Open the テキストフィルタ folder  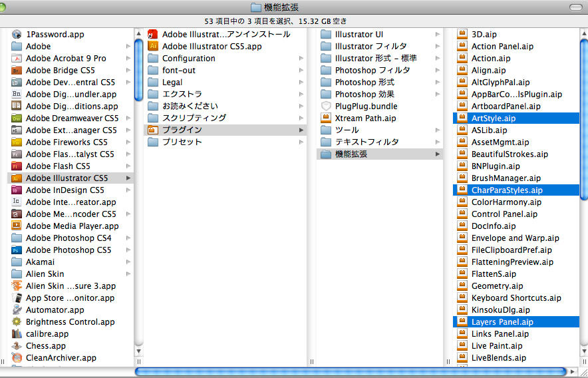(x=380, y=142)
